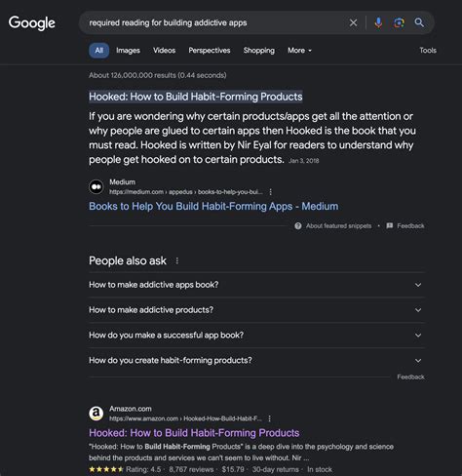Start voice search with microphone icon

click(x=378, y=22)
